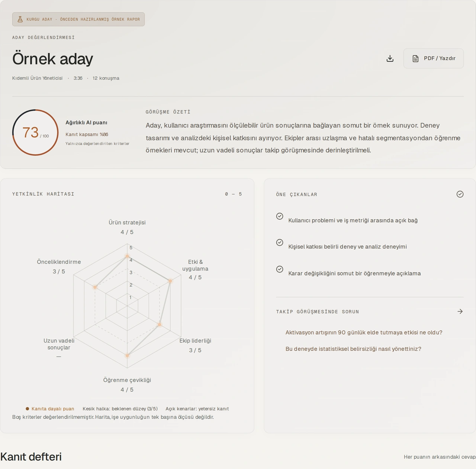The image size is (476, 469).
Task: Toggle the check beside Kişisel katkısı belirli deney
Action: coord(280,243)
